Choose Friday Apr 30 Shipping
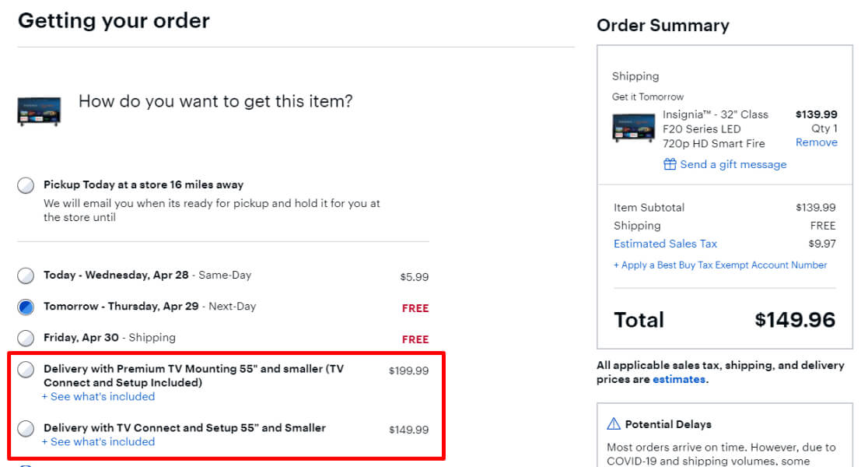Viewport: 868px width, 467px height. (x=25, y=338)
